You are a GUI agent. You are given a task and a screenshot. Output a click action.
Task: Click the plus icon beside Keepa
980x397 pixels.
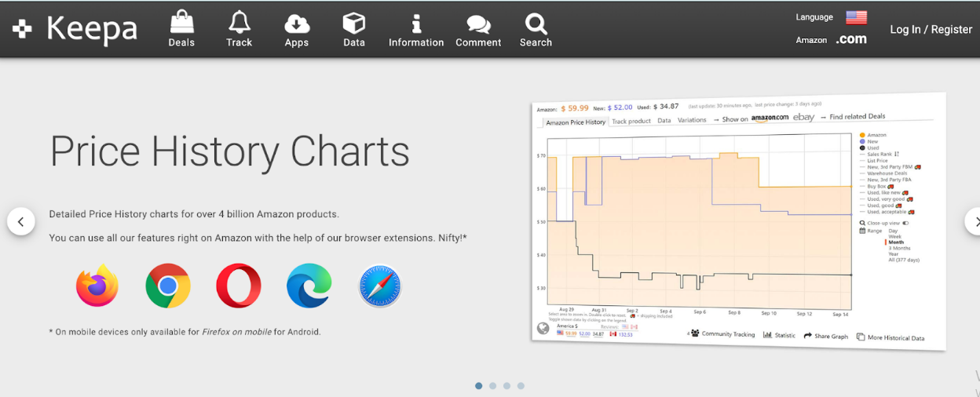pyautogui.click(x=22, y=29)
